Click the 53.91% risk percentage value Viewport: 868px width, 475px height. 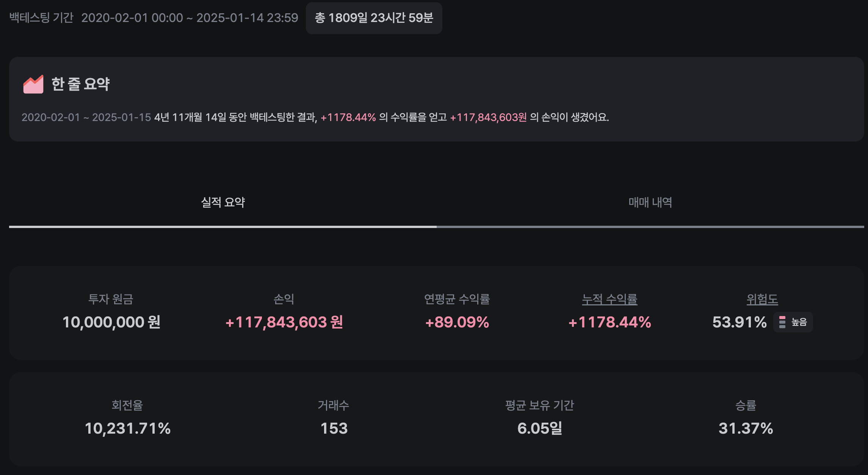pos(740,322)
